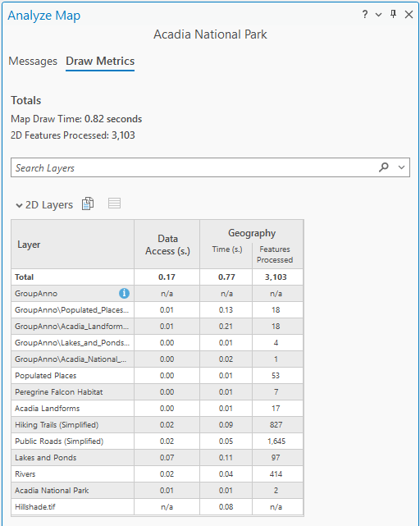Screen dimensions: 420x526
Task: Click Lakes and Ponds data access 0.07
Action: [167, 458]
